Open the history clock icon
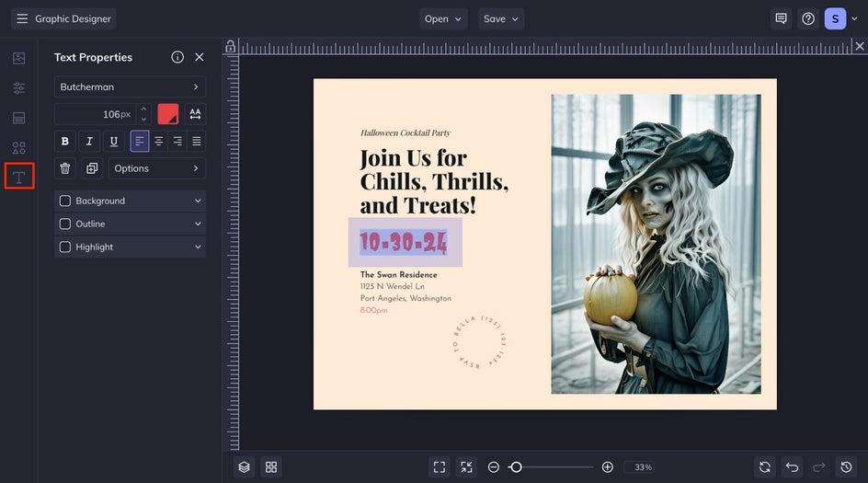The height and width of the screenshot is (483, 868). click(x=847, y=467)
